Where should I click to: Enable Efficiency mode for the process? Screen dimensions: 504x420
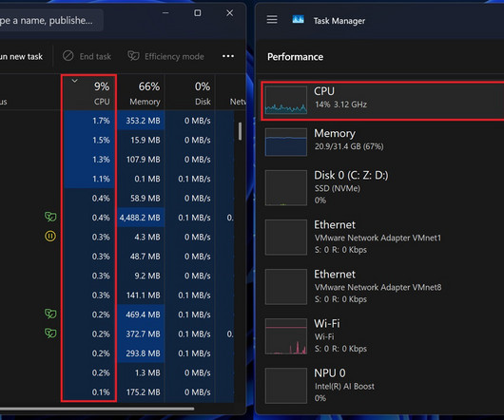coord(165,56)
